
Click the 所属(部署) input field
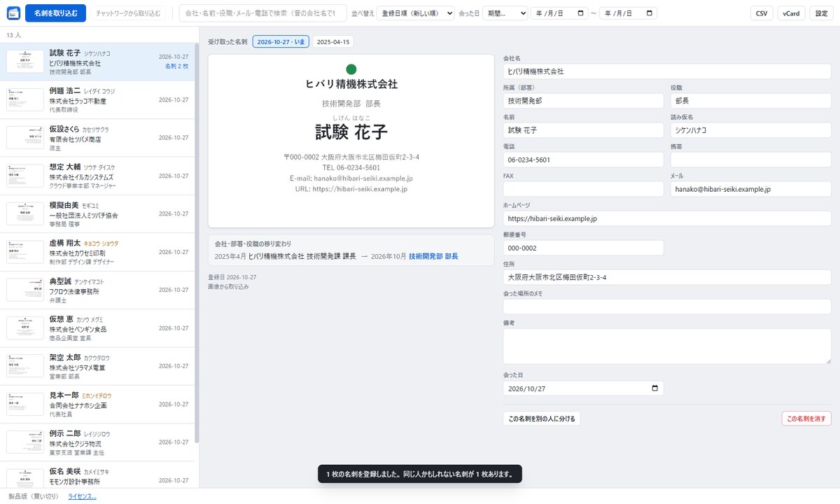coord(583,101)
